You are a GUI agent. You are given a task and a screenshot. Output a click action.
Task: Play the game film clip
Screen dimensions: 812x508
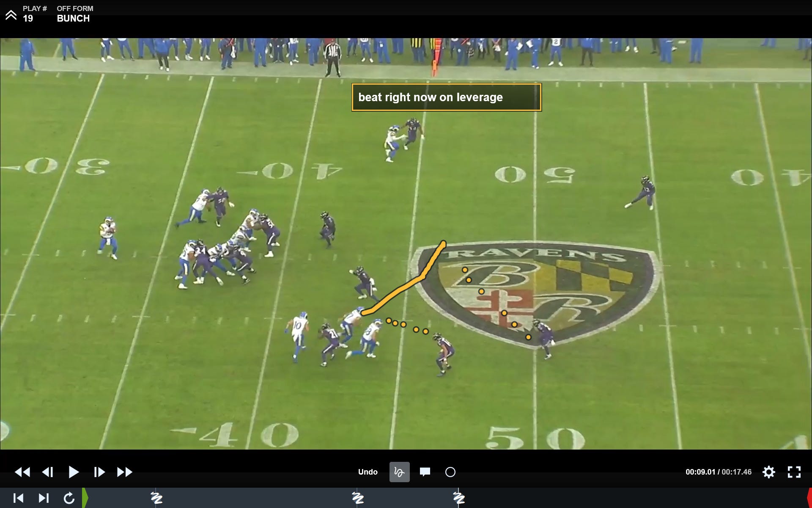pyautogui.click(x=74, y=472)
